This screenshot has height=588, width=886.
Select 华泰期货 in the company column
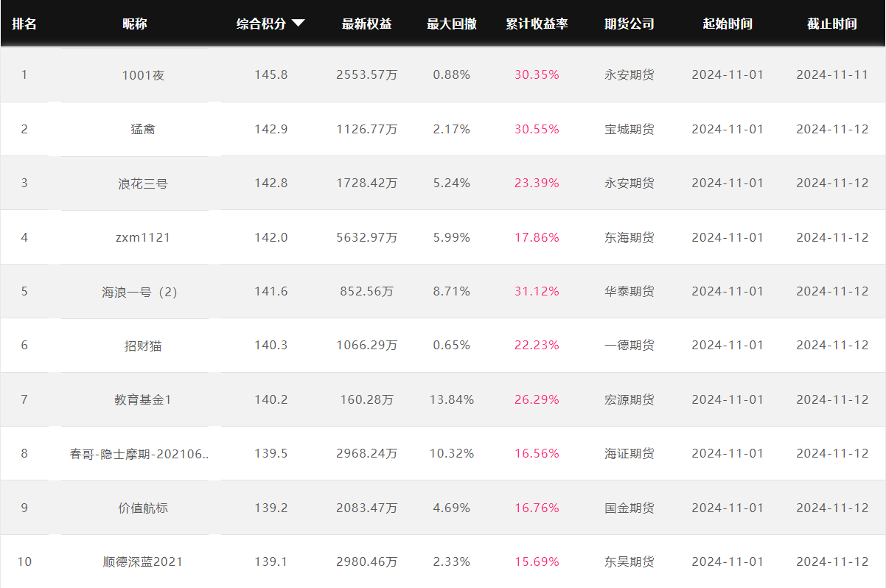(x=629, y=291)
